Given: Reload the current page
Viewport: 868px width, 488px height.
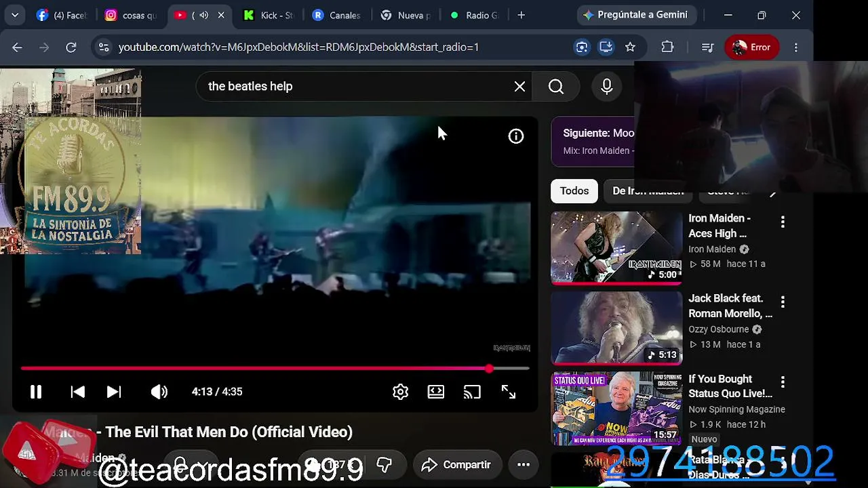Looking at the screenshot, I should [71, 47].
